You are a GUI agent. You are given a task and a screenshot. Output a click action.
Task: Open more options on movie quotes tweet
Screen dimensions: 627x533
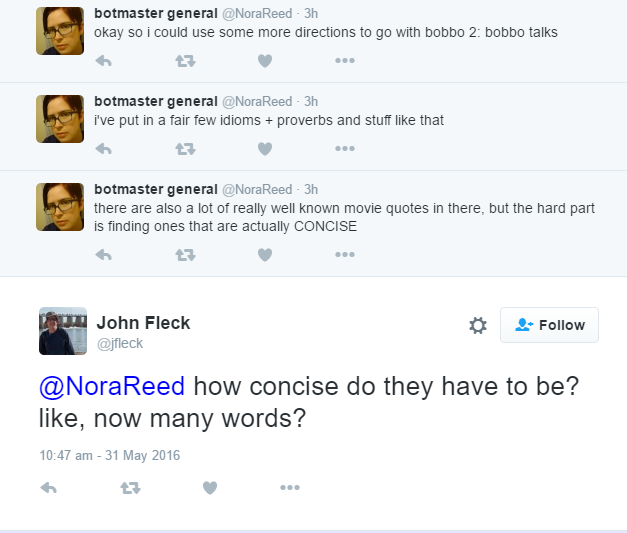point(345,254)
